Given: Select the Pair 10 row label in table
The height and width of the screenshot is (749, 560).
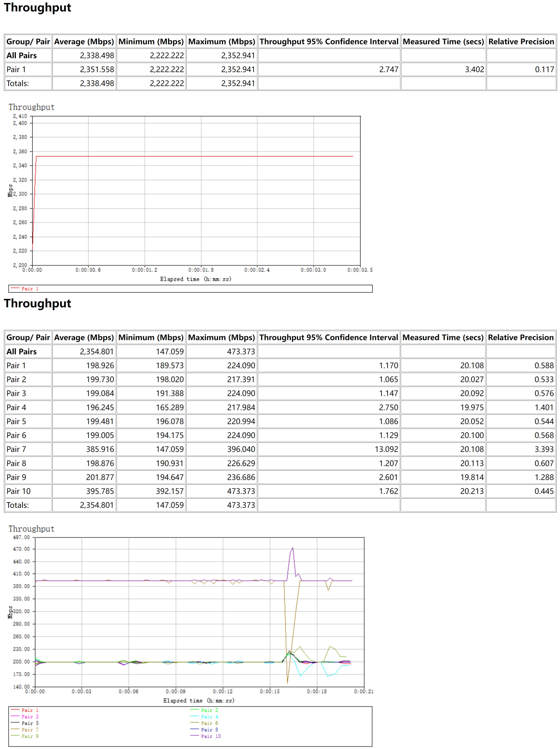Looking at the screenshot, I should coord(18,491).
